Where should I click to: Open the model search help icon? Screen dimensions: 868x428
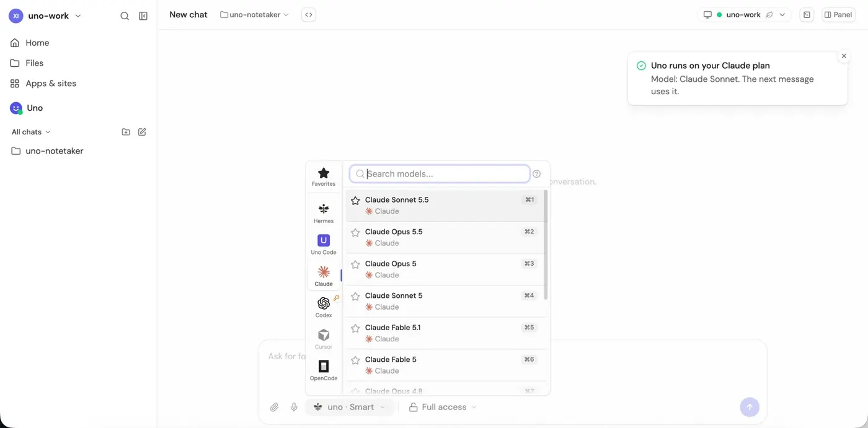pos(537,174)
